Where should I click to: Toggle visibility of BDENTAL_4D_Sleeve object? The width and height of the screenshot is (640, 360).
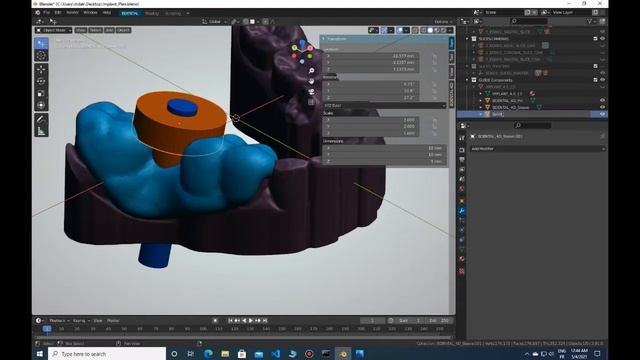(x=602, y=107)
